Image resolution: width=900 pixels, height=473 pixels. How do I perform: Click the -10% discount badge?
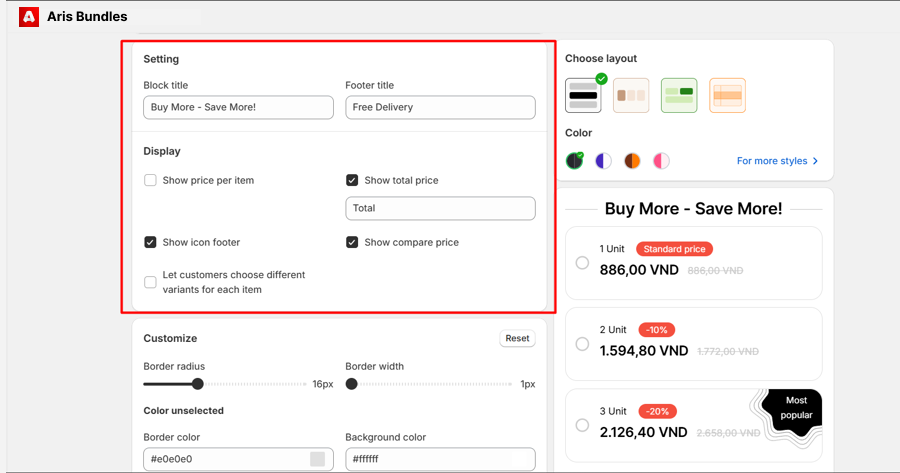pyautogui.click(x=657, y=330)
